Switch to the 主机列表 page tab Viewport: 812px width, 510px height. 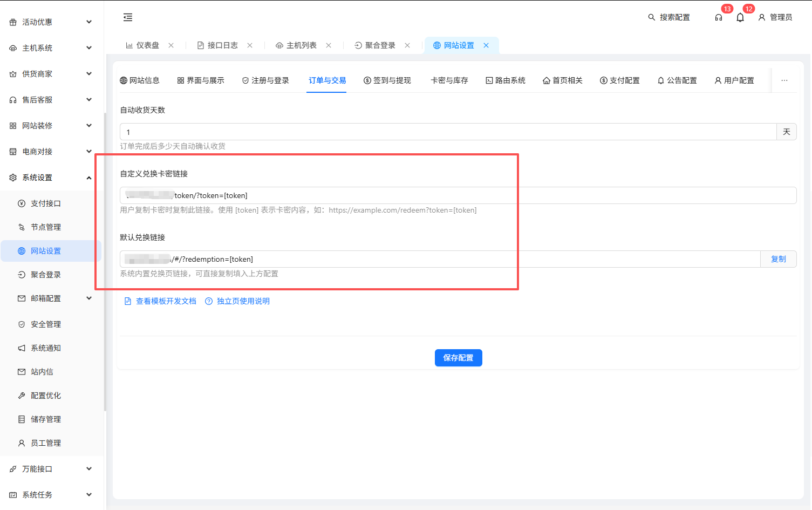(x=301, y=45)
